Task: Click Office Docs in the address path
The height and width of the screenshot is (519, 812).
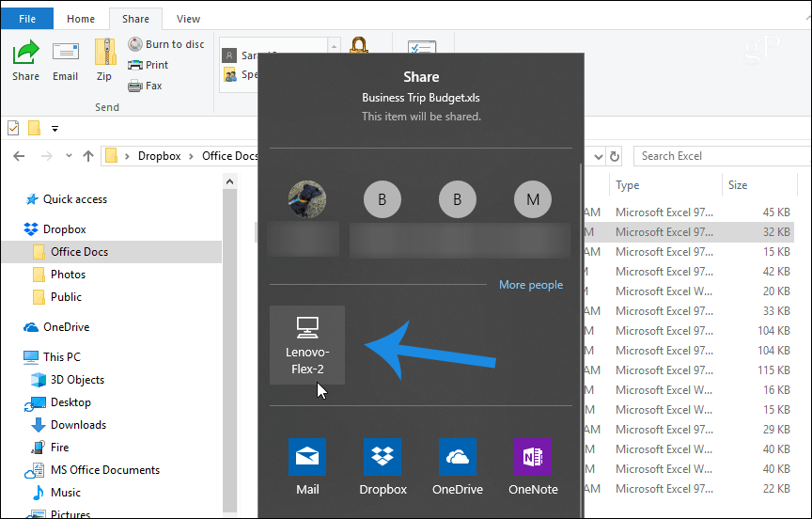Action: 229,156
